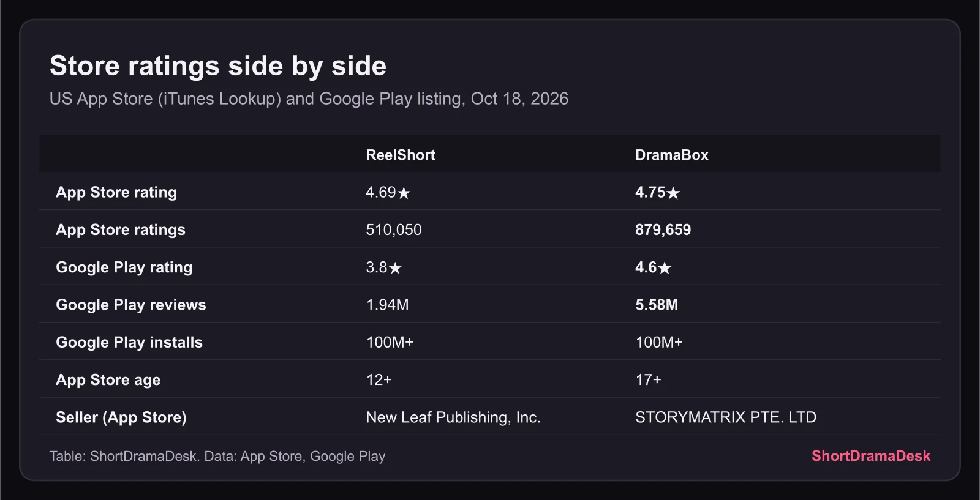Click the 'Seller (App Store)' row label
The image size is (980, 500).
pos(121,417)
